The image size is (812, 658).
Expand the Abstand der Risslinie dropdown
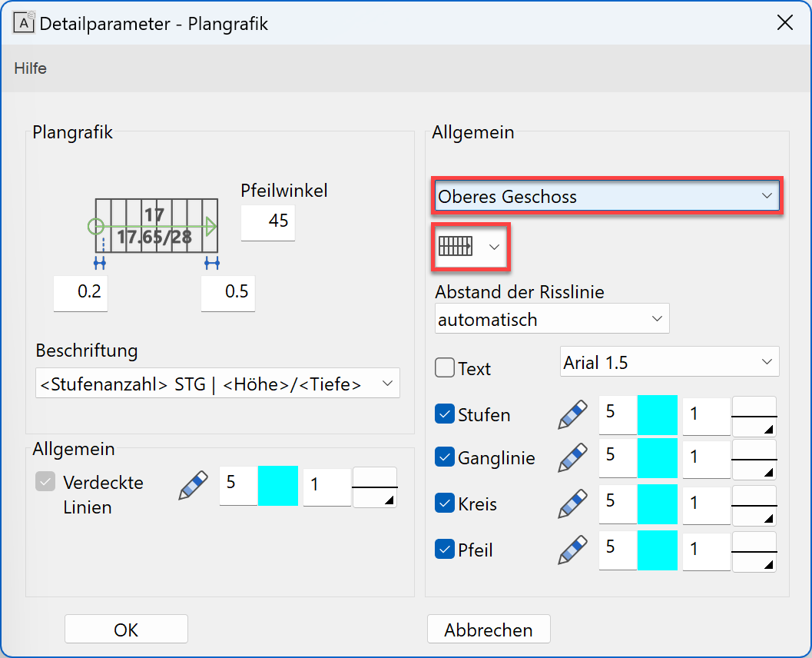coord(552,319)
